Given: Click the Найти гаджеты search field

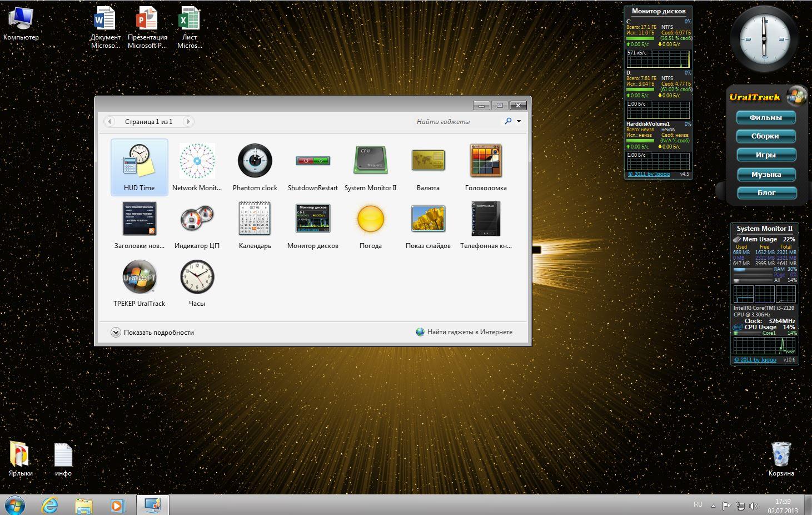Looking at the screenshot, I should coord(456,121).
